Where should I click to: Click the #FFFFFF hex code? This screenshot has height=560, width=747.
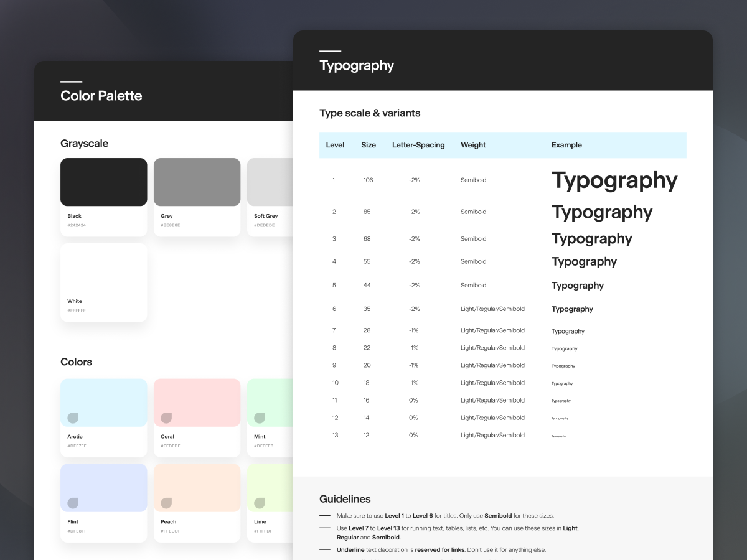click(77, 310)
